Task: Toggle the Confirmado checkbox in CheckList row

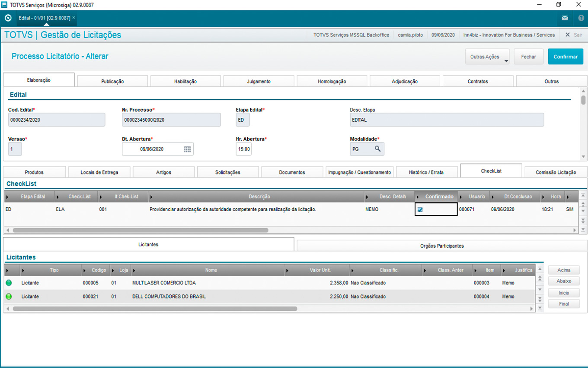Action: coord(420,210)
